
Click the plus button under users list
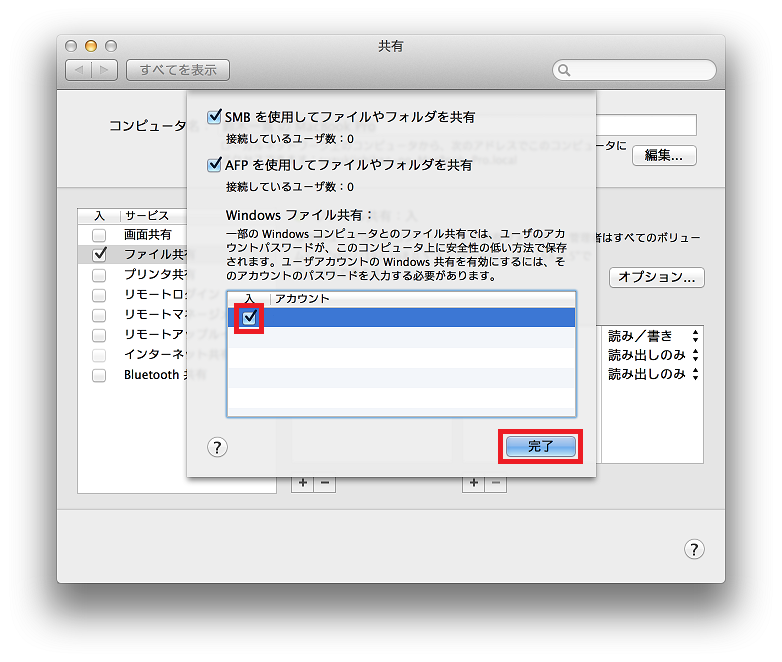click(473, 484)
